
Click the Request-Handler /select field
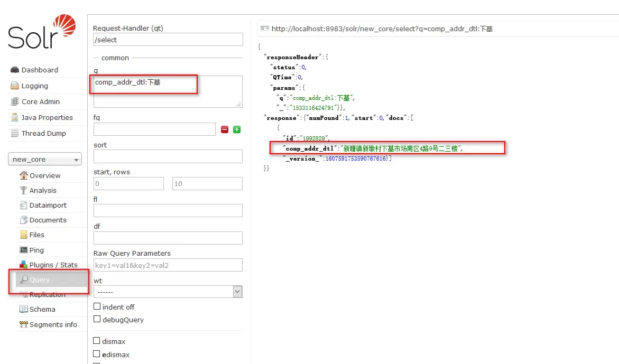(168, 40)
